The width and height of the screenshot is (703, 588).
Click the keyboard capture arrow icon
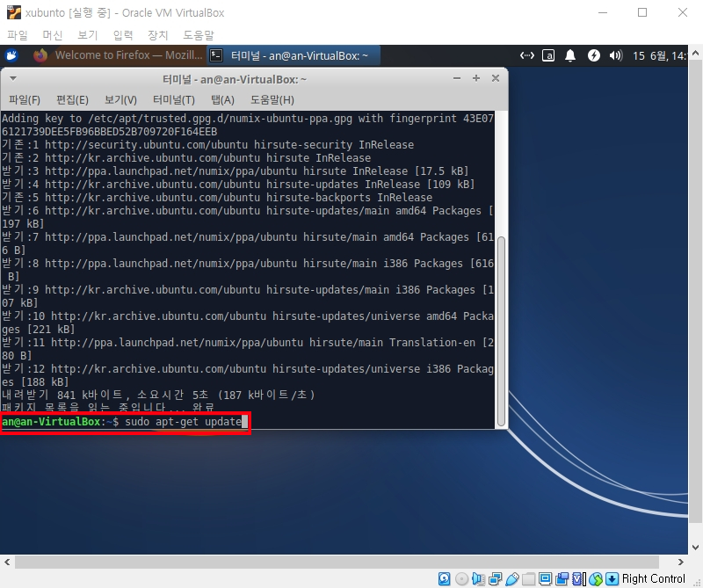point(612,578)
